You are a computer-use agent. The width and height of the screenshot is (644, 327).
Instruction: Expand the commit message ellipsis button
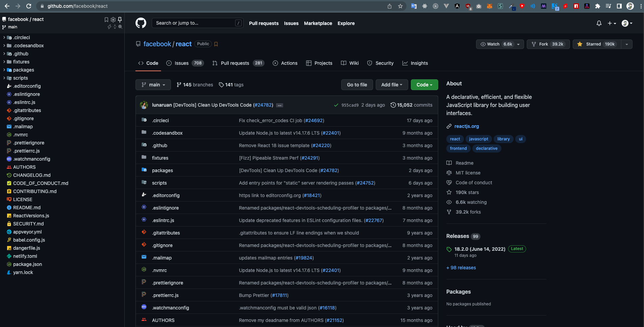279,105
